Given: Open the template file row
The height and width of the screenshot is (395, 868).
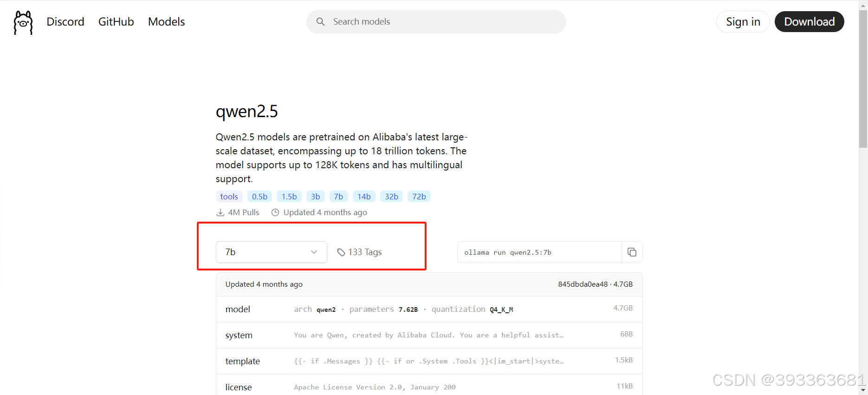Looking at the screenshot, I should 429,361.
